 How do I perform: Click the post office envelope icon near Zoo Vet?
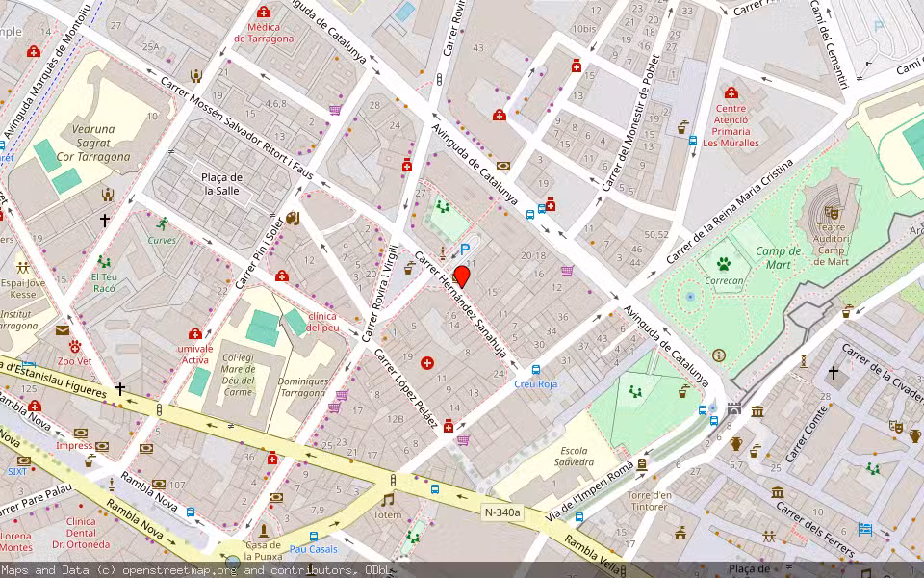pos(62,331)
